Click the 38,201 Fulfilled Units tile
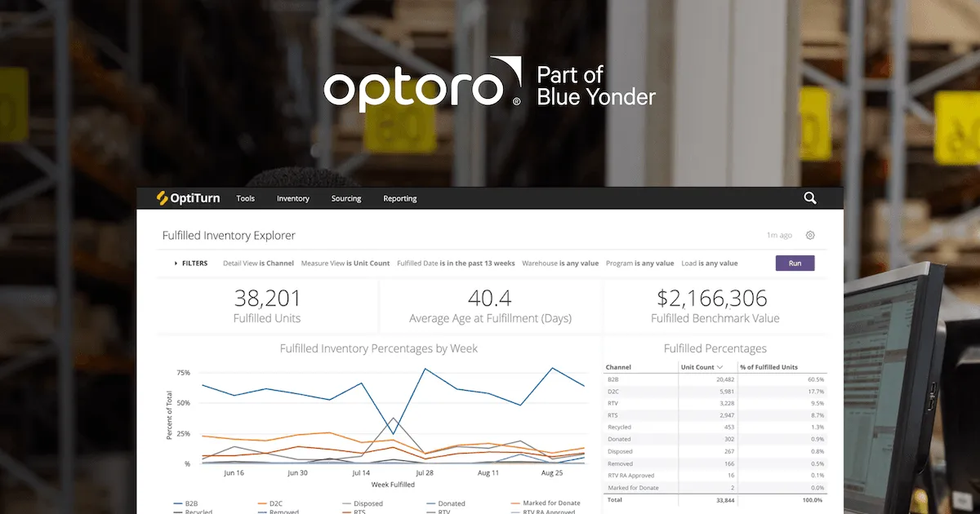The width and height of the screenshot is (980, 514). point(267,306)
